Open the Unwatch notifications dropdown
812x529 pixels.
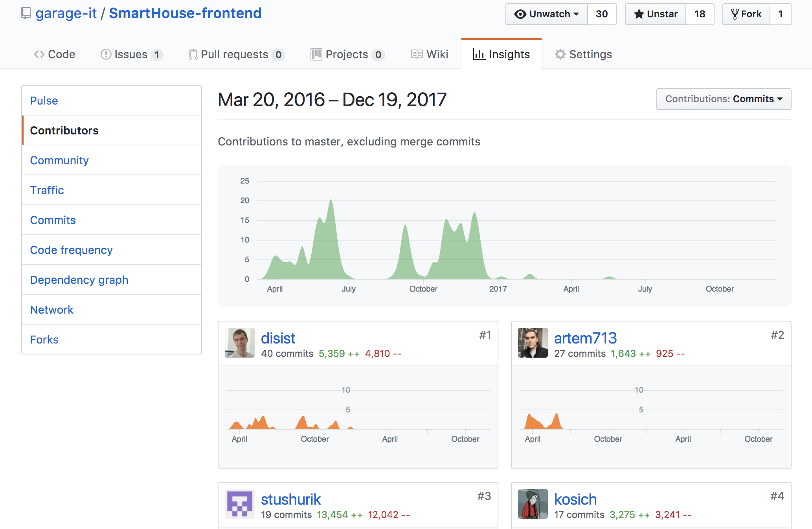pos(547,14)
